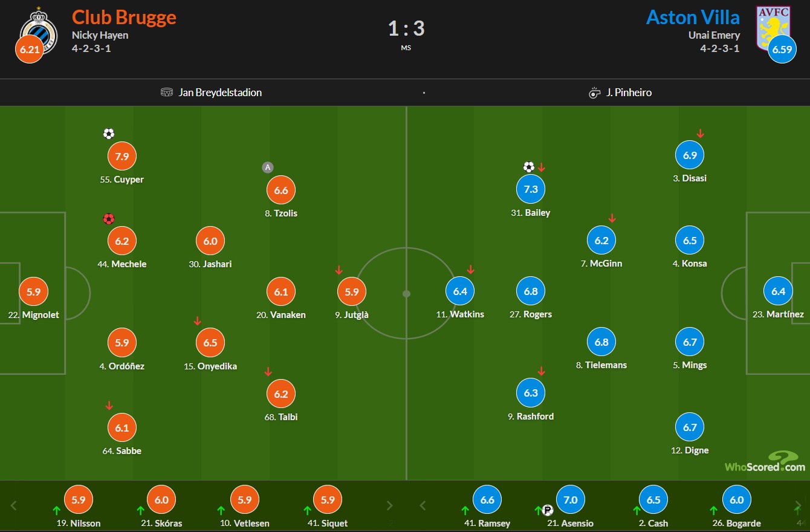Click the red own-goal ball above Mechele

coord(109,219)
